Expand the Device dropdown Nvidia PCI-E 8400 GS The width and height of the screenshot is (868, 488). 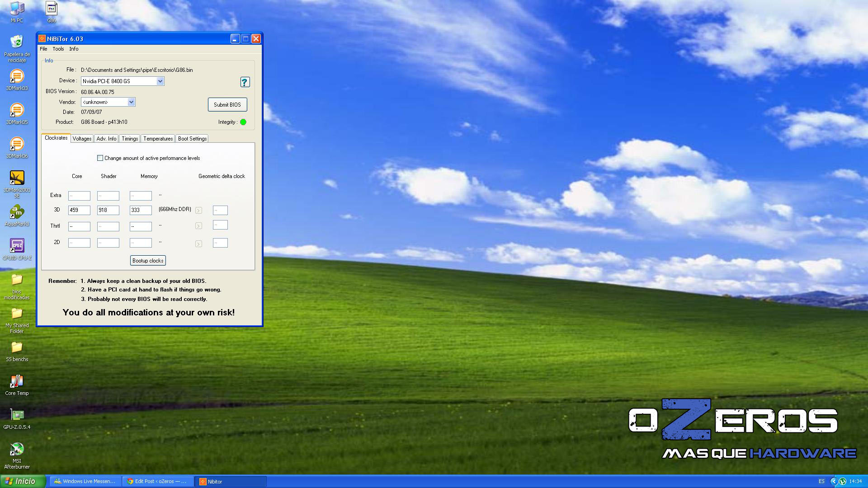point(160,81)
